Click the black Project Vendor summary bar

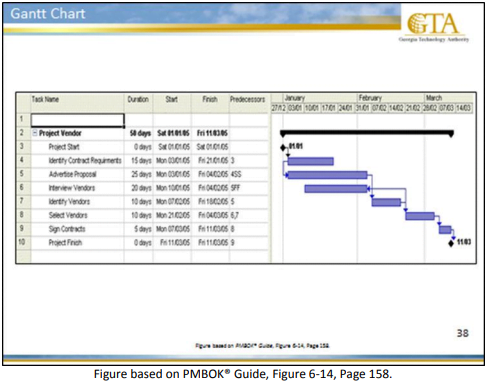(x=367, y=133)
